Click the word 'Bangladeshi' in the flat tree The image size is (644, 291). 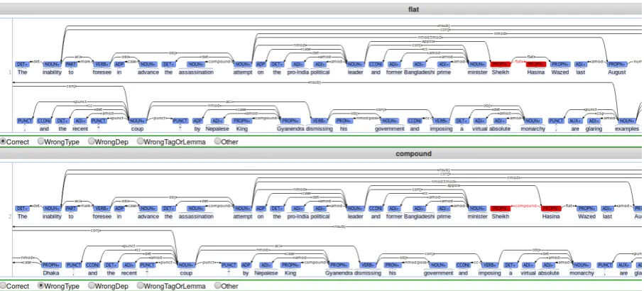coord(419,72)
